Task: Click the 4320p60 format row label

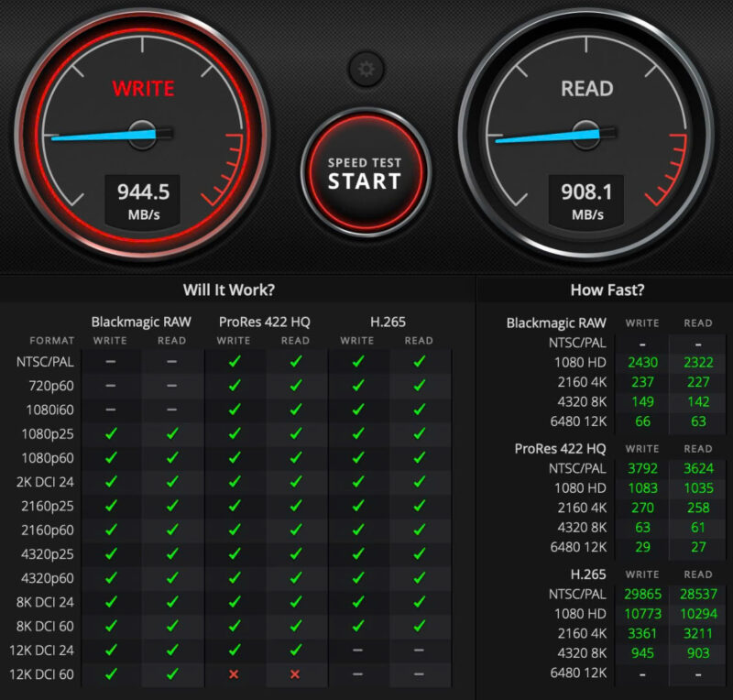Action: (x=48, y=578)
